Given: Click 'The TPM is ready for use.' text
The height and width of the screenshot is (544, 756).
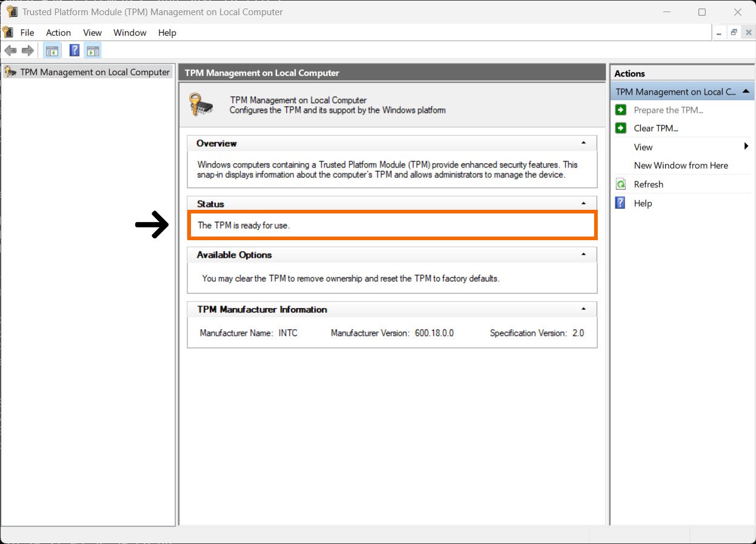Looking at the screenshot, I should pos(244,225).
